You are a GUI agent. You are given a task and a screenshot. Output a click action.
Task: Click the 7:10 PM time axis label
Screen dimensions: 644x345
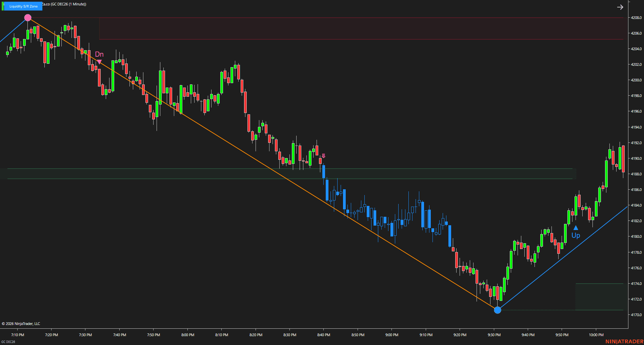point(18,335)
